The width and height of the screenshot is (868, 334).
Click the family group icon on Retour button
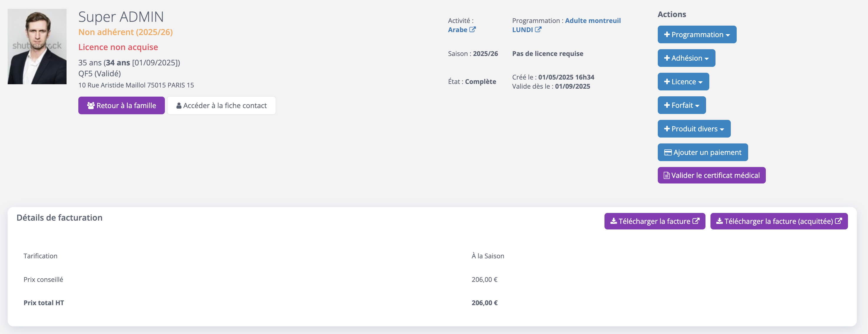click(x=91, y=105)
